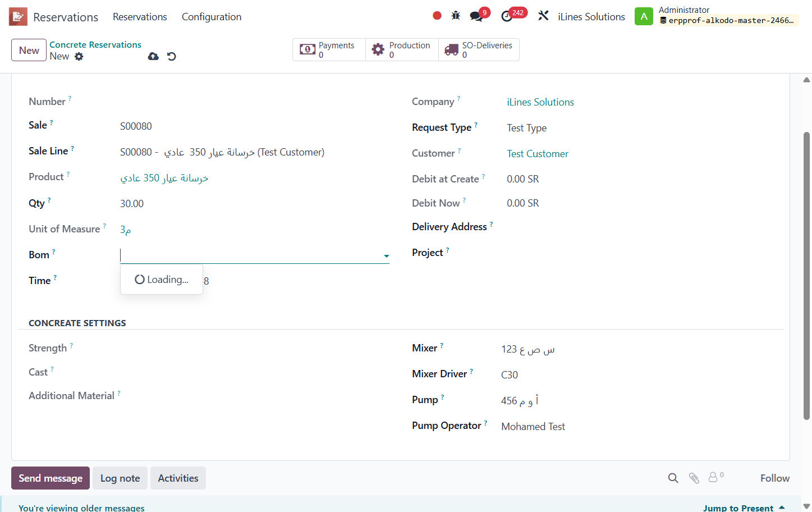Click the discard changes undo icon
The height and width of the screenshot is (512, 812).
pyautogui.click(x=172, y=56)
